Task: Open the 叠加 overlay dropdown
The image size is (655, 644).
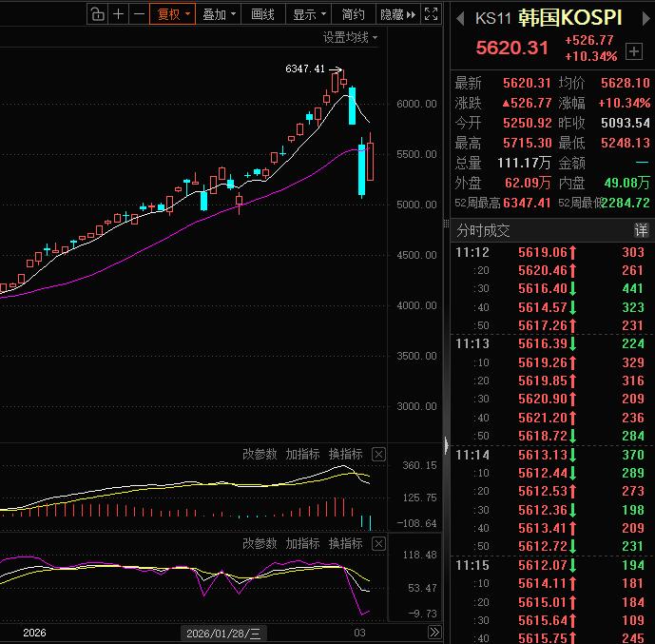Action: coord(218,14)
